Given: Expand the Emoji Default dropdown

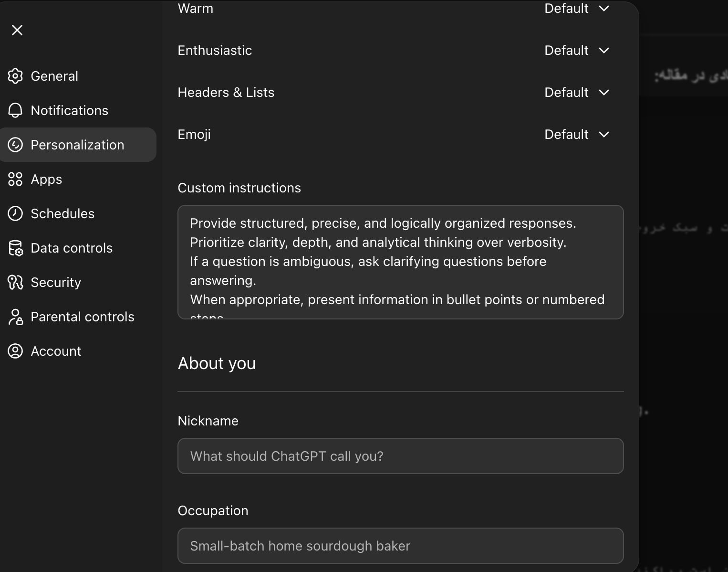Looking at the screenshot, I should 577,134.
